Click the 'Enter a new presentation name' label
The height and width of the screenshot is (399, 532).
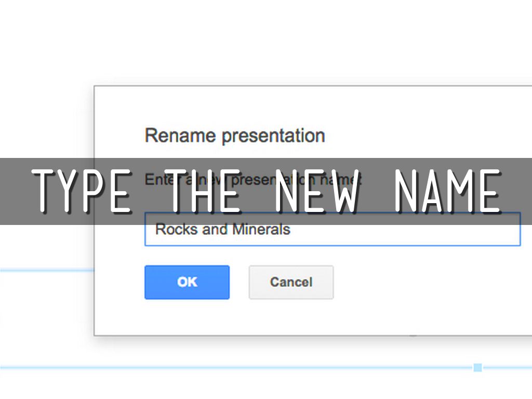253,180
